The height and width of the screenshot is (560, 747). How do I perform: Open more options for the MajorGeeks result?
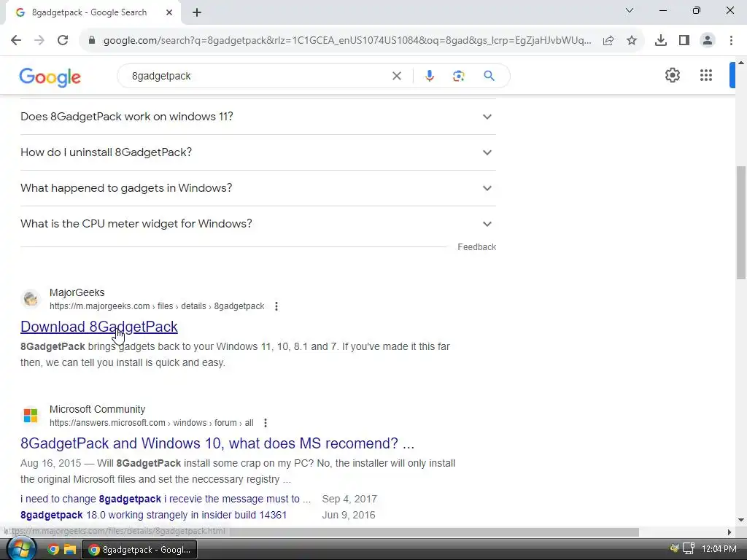click(x=276, y=306)
